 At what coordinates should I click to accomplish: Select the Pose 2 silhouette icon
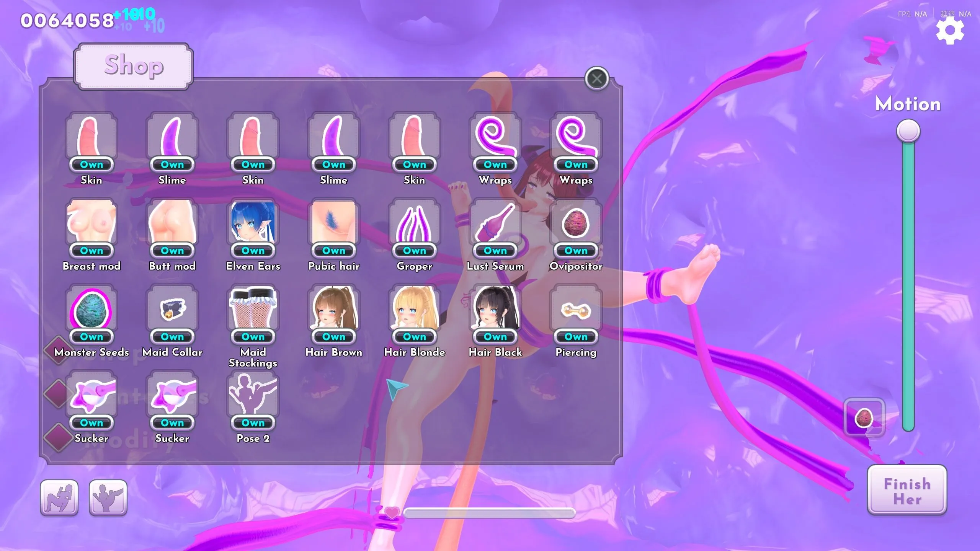click(x=253, y=393)
